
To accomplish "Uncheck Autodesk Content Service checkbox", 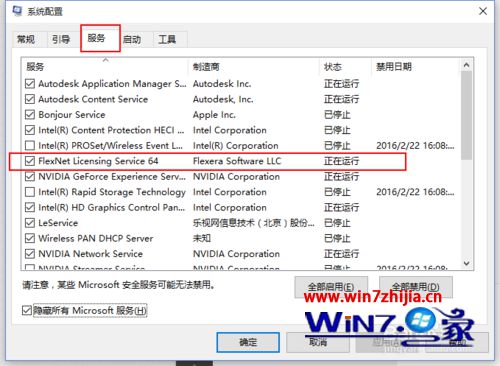I will tap(30, 99).
